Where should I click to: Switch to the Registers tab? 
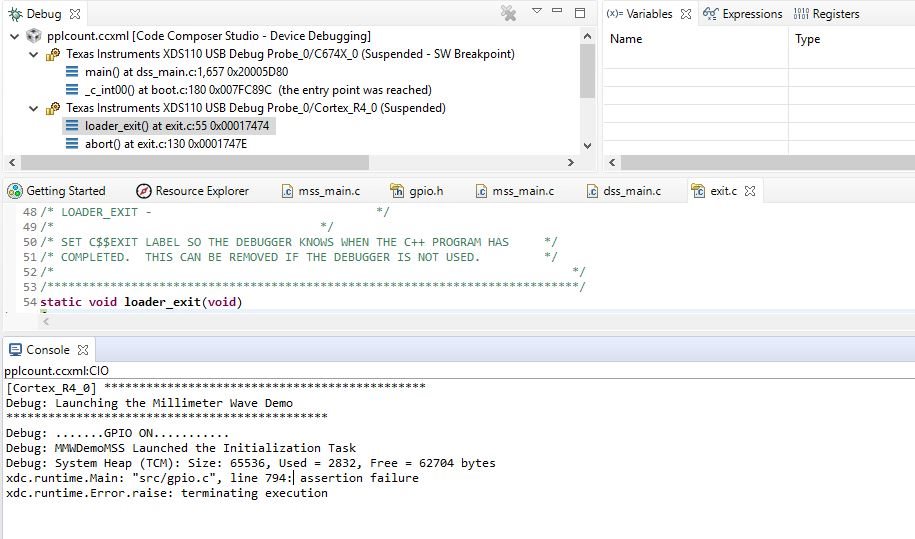pos(836,14)
